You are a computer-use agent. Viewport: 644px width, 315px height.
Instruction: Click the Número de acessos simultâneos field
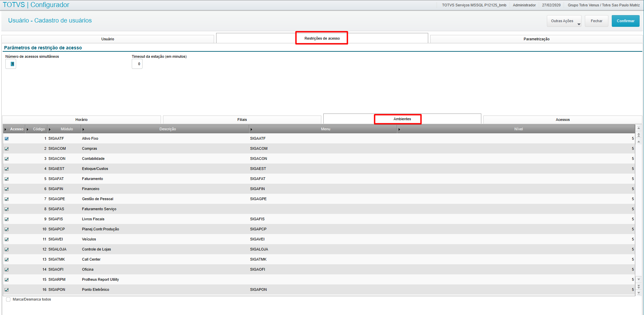(x=11, y=64)
